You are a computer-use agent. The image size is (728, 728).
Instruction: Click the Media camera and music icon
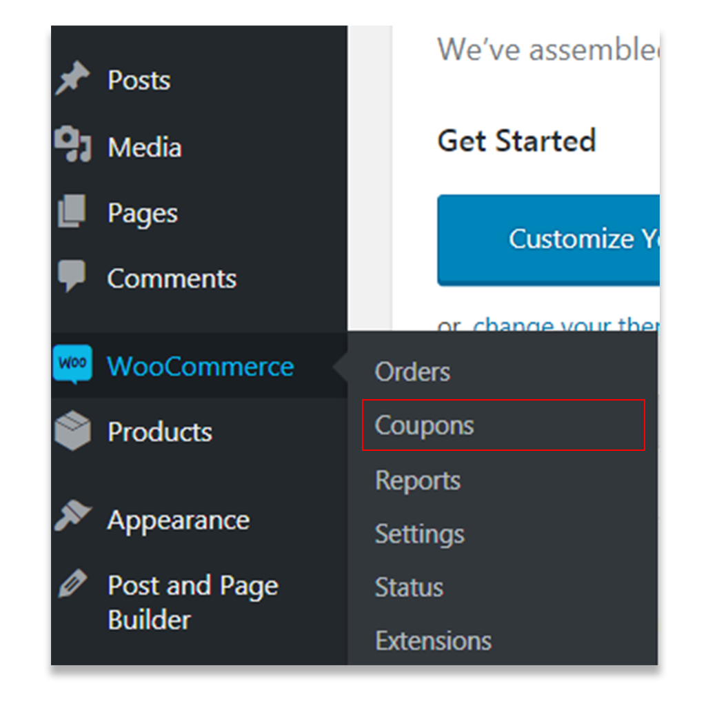(x=73, y=144)
